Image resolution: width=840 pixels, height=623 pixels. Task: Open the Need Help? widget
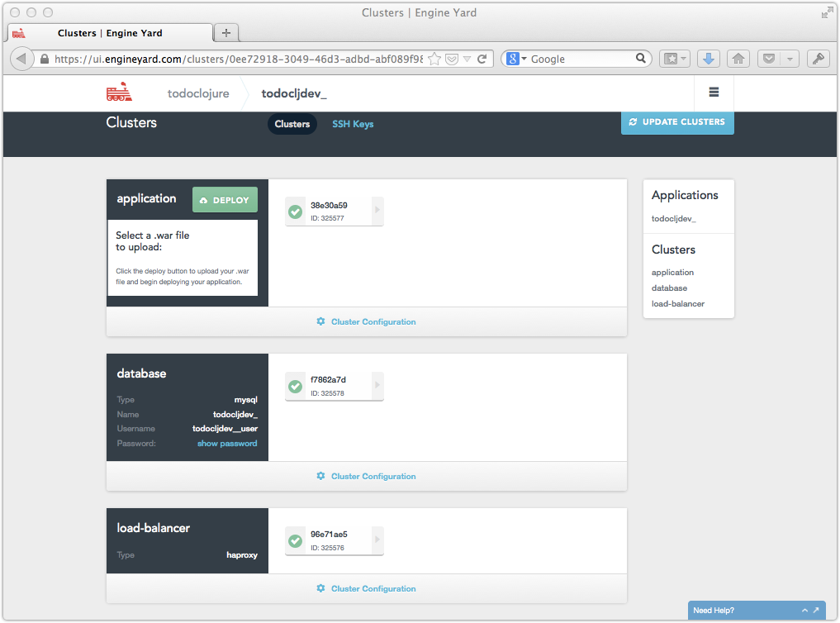pyautogui.click(x=757, y=610)
